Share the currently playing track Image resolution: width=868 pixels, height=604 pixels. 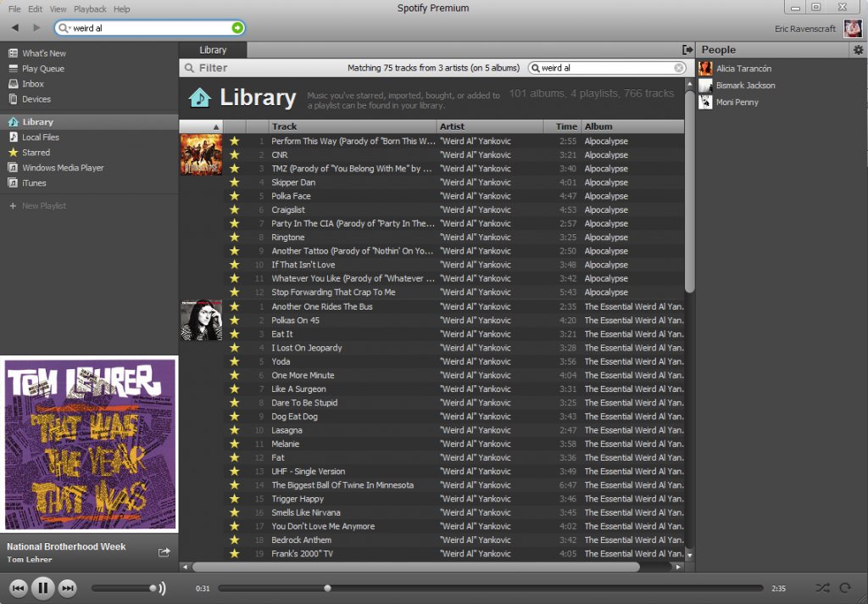164,552
